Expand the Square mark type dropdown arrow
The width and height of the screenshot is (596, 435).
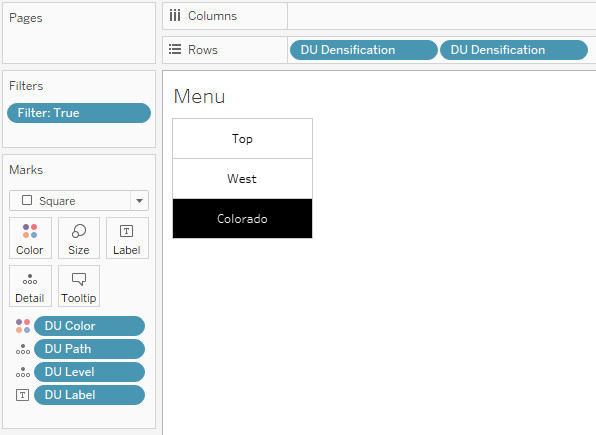139,200
